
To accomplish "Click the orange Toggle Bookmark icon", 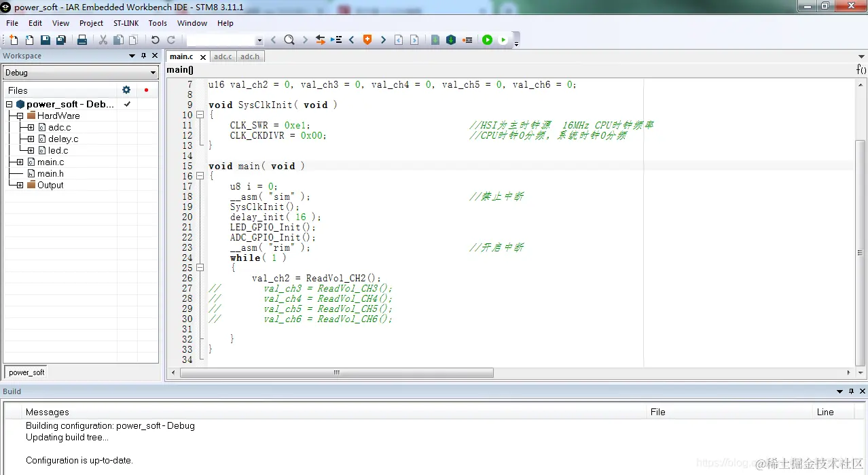I will pyautogui.click(x=367, y=40).
